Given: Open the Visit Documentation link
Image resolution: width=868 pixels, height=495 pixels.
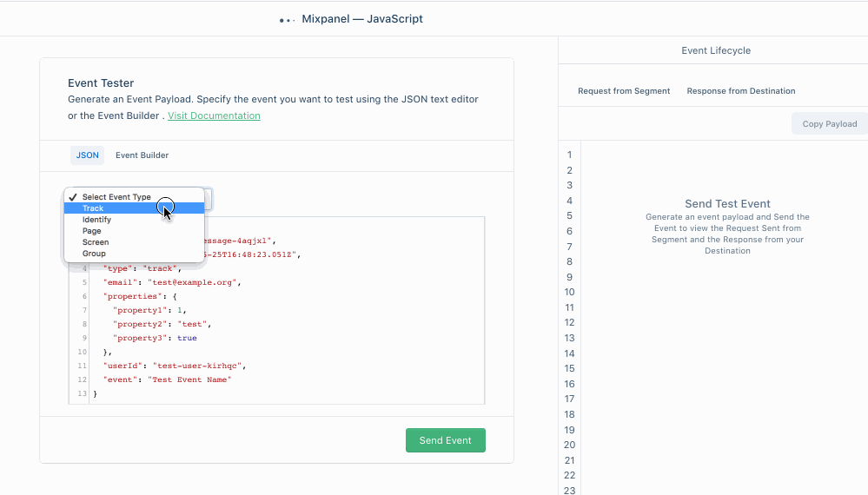Looking at the screenshot, I should click(214, 115).
